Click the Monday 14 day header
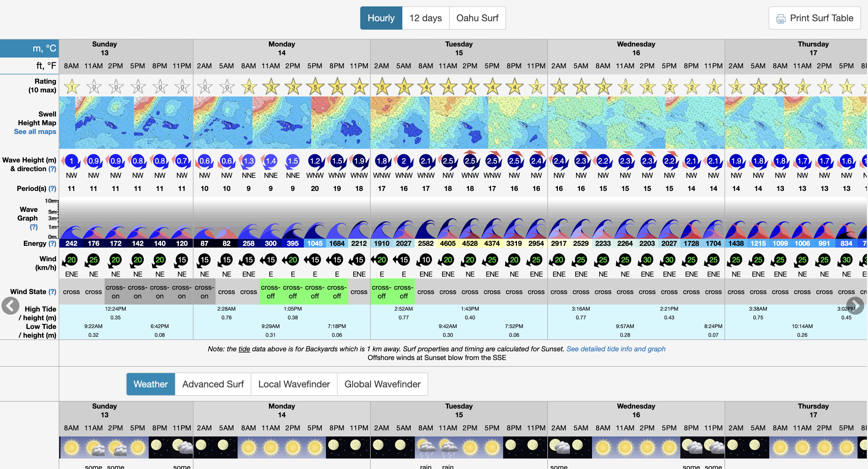 pyautogui.click(x=282, y=49)
